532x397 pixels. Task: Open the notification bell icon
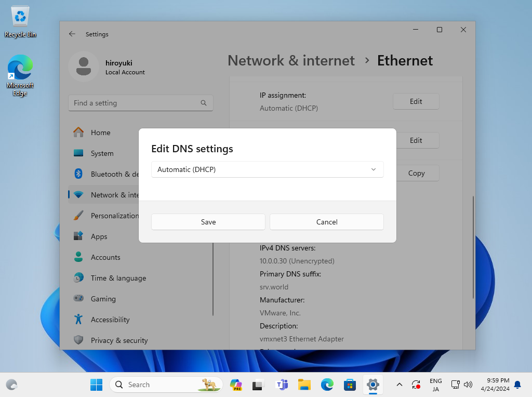(x=517, y=385)
